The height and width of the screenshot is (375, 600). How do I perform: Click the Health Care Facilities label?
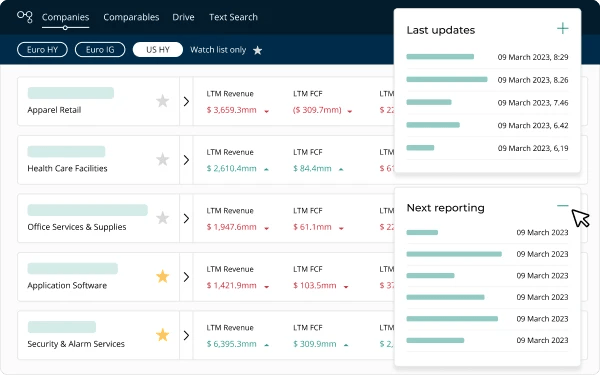coord(67,168)
